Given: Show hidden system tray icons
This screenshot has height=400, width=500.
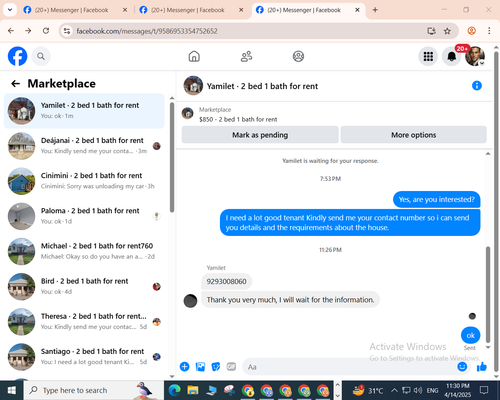Looking at the screenshot, I should point(394,390).
